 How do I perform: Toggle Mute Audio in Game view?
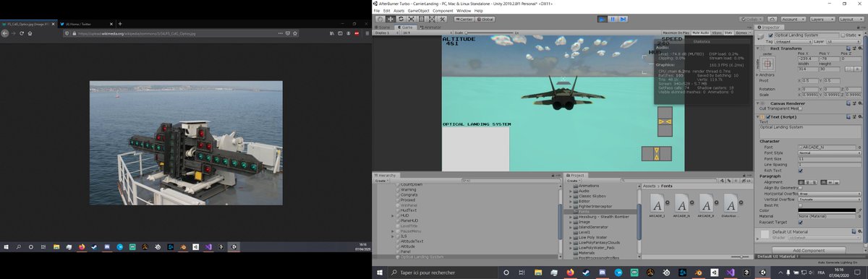(x=700, y=33)
